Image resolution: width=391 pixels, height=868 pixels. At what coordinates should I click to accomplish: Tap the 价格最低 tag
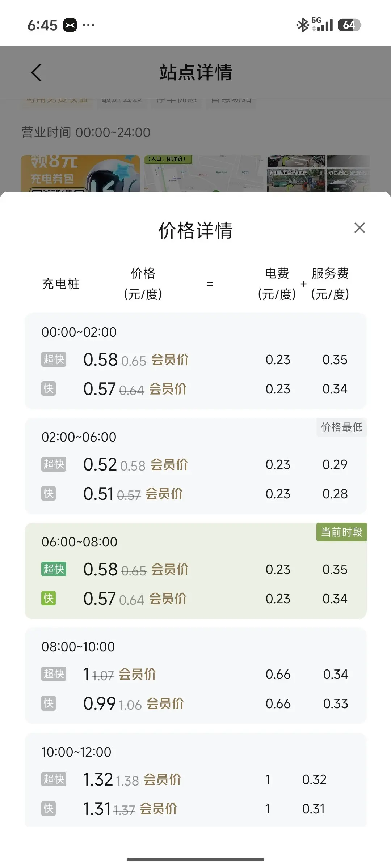[x=341, y=427]
